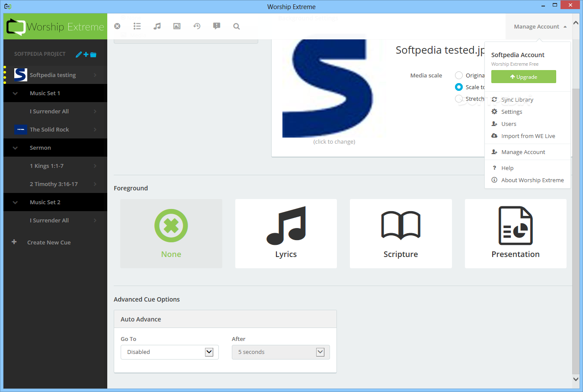The height and width of the screenshot is (392, 583).
Task: Toggle the Manage Account dropdown menu
Action: (x=540, y=26)
